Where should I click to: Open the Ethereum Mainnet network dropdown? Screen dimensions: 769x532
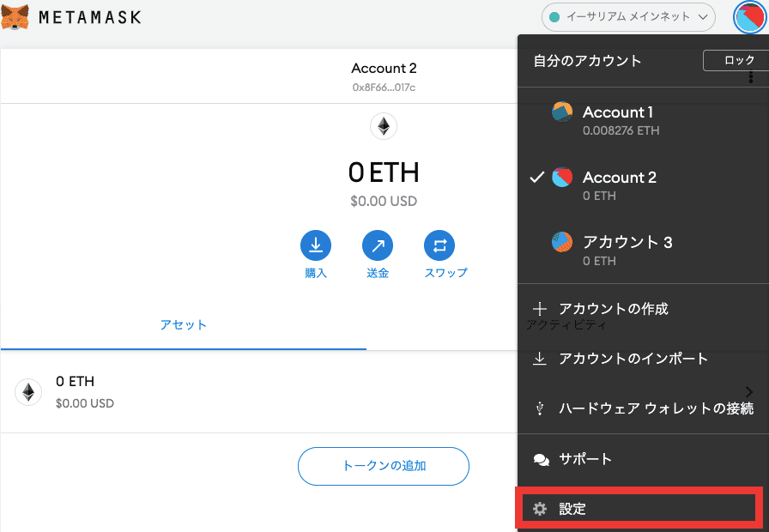(x=628, y=17)
